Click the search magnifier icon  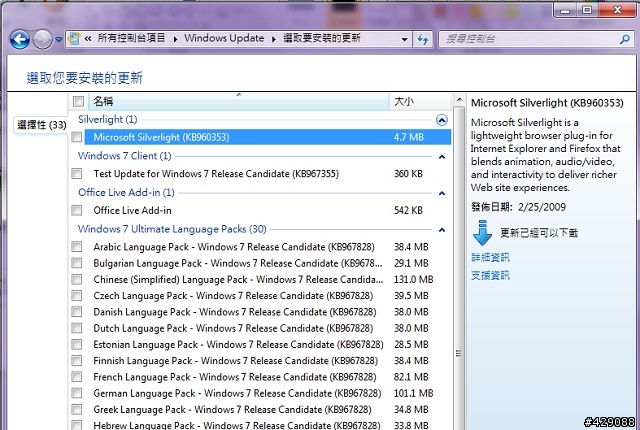(624, 39)
